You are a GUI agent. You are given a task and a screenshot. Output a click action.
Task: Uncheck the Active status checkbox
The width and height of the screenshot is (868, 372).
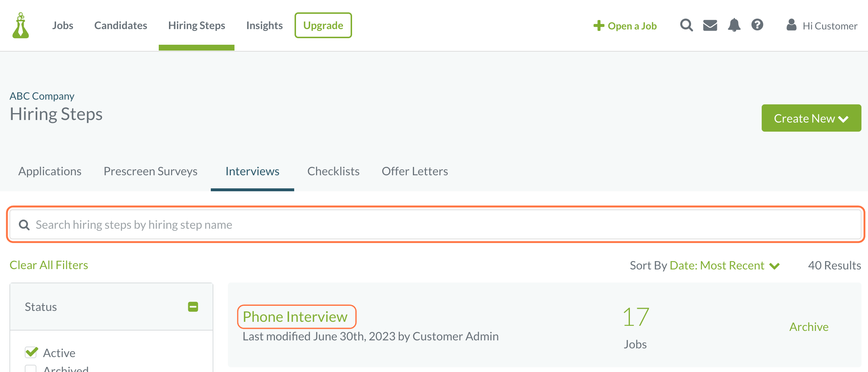pyautogui.click(x=31, y=352)
